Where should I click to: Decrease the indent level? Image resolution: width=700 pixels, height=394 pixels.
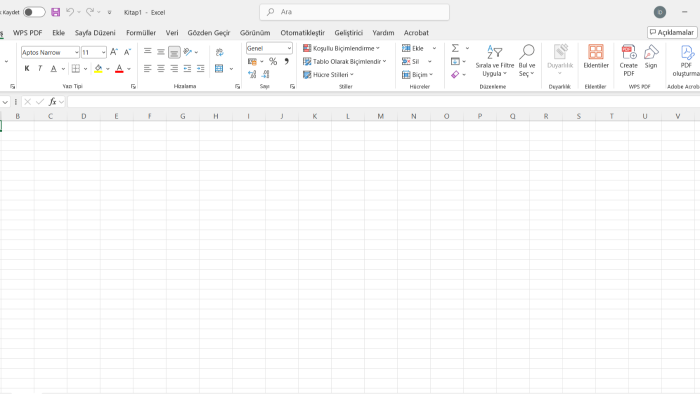188,68
